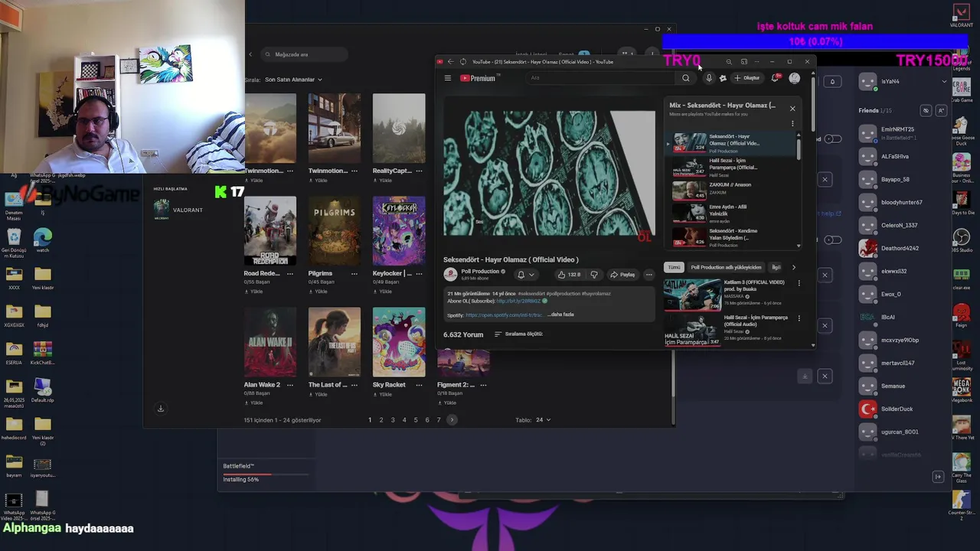
Task: Like the video with 132 B thumbs-up
Action: point(569,275)
